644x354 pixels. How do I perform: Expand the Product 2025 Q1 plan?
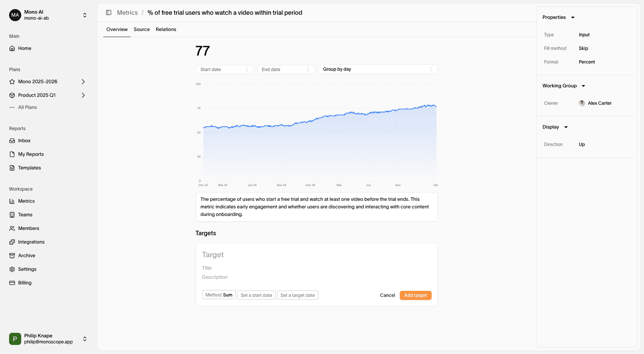(83, 95)
